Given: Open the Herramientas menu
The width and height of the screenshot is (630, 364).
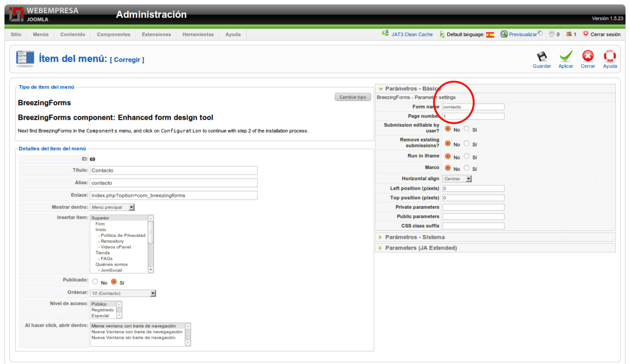Looking at the screenshot, I should (198, 34).
